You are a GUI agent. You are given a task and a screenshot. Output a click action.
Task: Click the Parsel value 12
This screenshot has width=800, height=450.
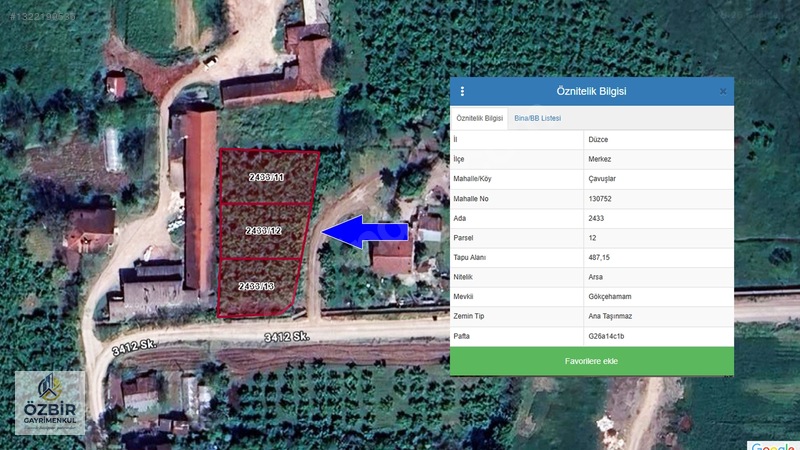click(592, 238)
